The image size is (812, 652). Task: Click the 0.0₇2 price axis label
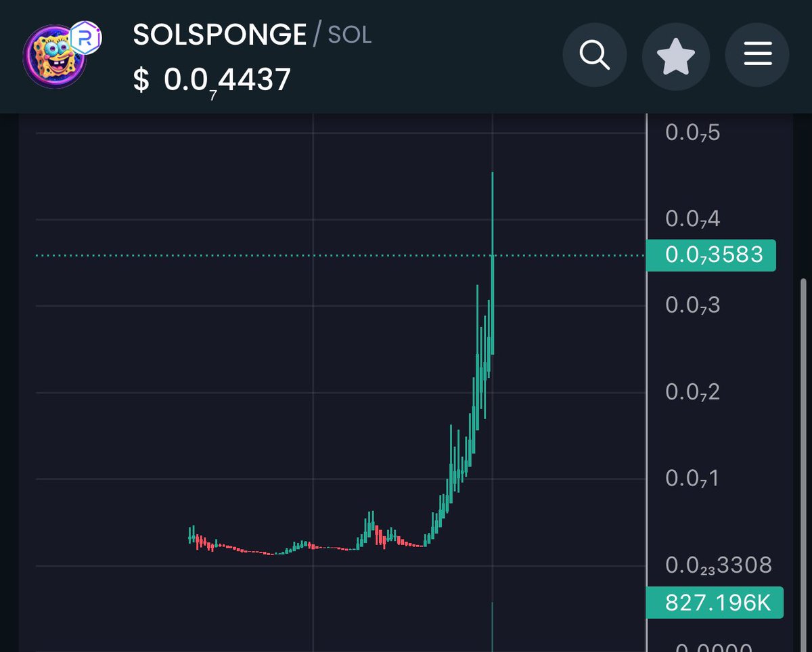click(693, 393)
